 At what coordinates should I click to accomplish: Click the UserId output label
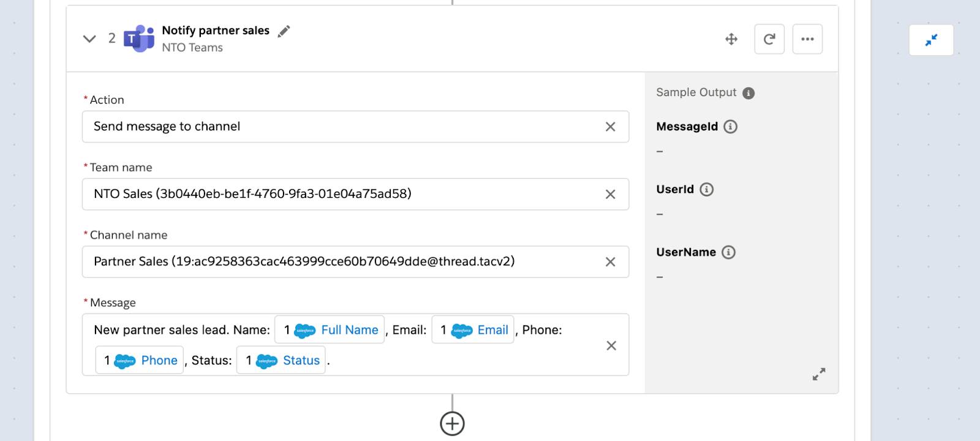click(675, 189)
